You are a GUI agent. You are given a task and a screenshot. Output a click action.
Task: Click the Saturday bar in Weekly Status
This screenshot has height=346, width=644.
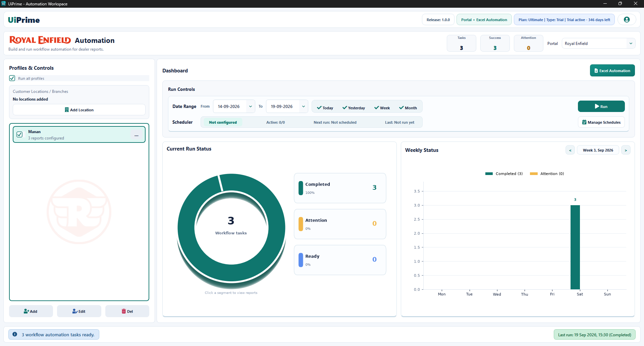[x=575, y=247]
